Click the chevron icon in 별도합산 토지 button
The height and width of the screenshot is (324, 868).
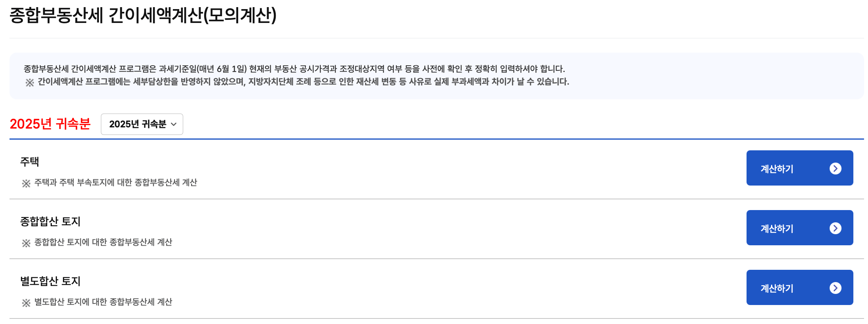(836, 288)
